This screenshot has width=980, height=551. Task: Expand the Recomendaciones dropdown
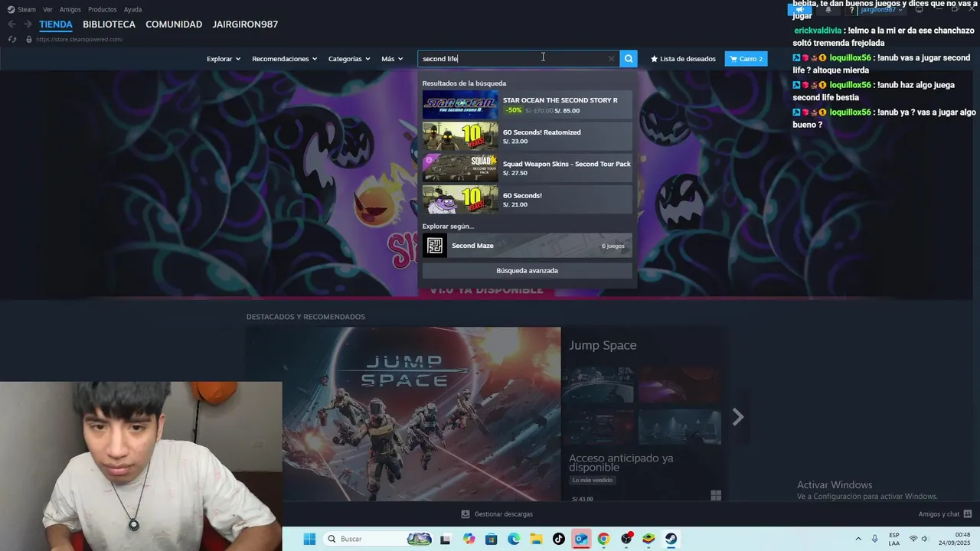click(x=285, y=59)
